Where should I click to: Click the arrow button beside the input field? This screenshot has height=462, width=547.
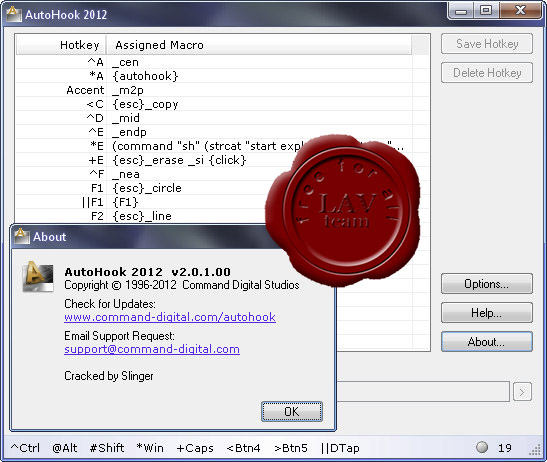pyautogui.click(x=522, y=392)
